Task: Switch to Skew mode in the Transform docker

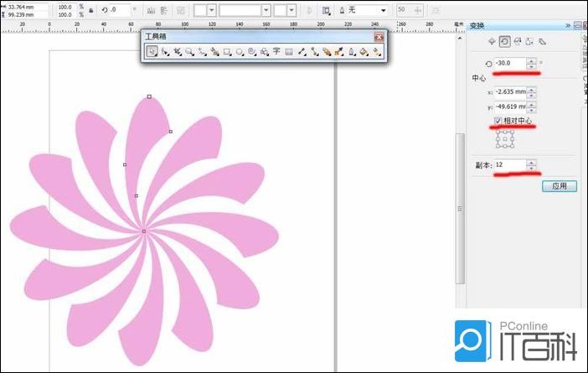Action: pyautogui.click(x=542, y=41)
